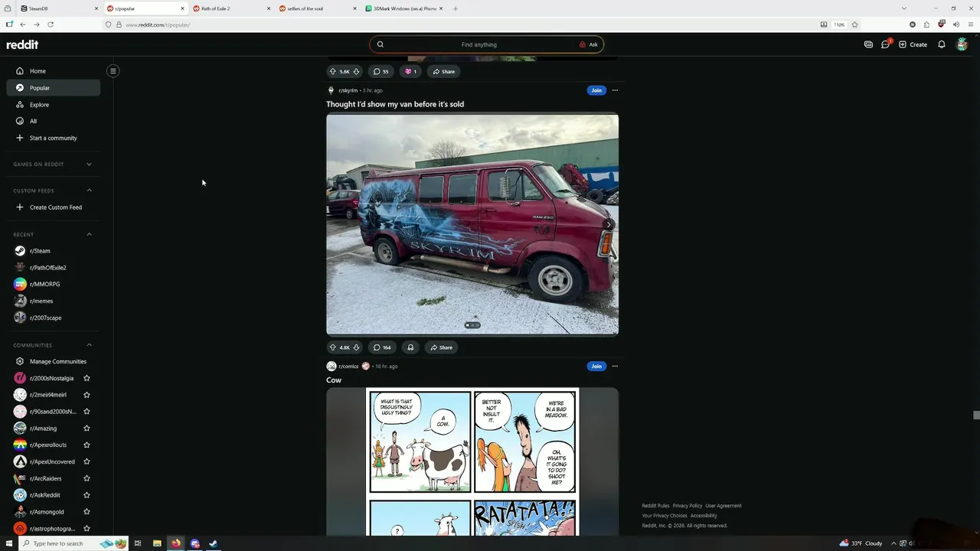Bookmark this page with the star icon
Screen dimensions: 980x551
[x=854, y=24]
